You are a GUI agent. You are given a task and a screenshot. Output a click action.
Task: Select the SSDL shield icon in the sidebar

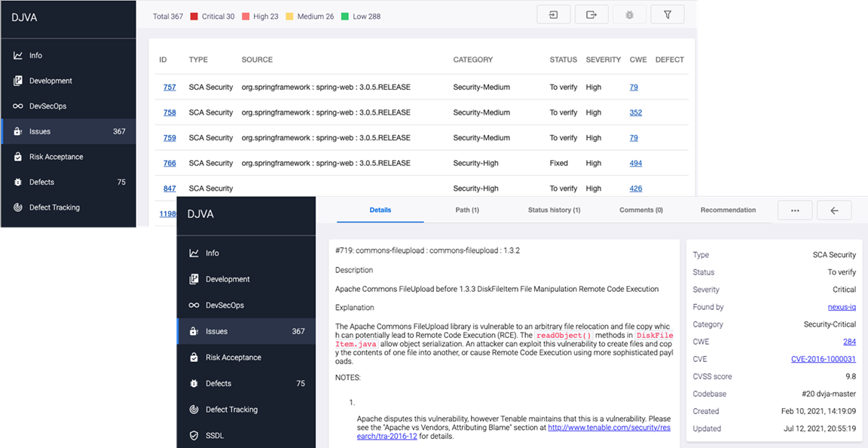pyautogui.click(x=194, y=435)
